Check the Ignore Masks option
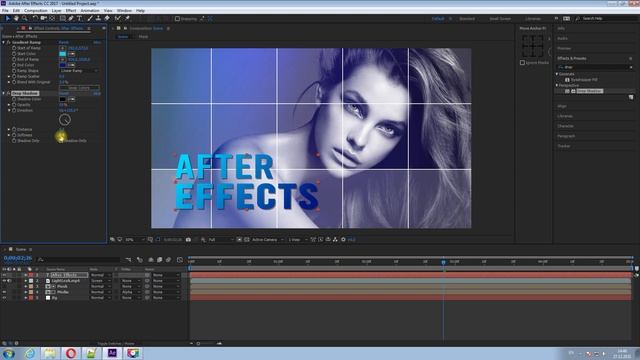This screenshot has height=360, width=640. (x=522, y=62)
